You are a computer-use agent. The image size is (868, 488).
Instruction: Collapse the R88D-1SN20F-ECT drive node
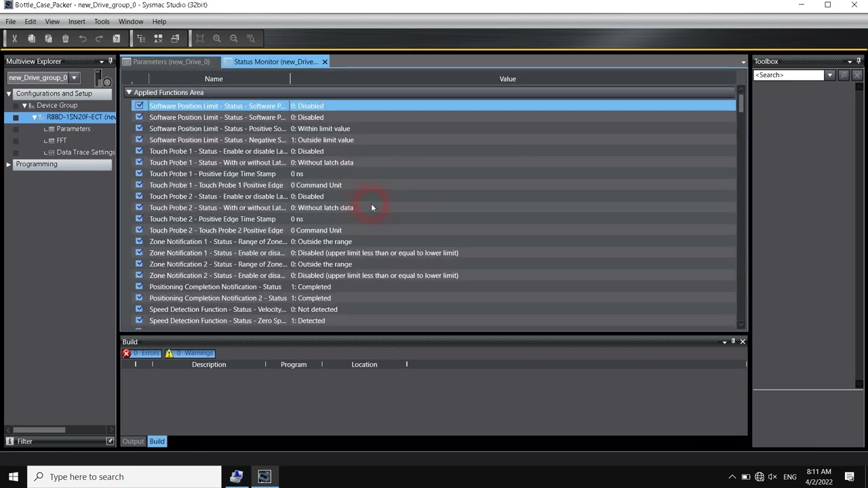coord(35,117)
